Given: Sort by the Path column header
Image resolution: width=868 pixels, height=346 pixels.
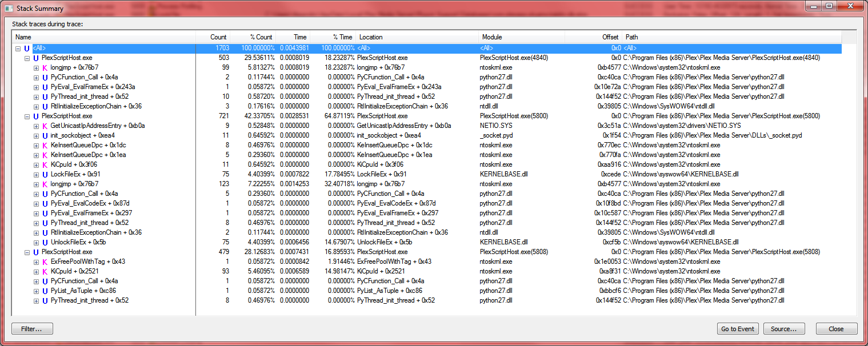Looking at the screenshot, I should (732, 37).
